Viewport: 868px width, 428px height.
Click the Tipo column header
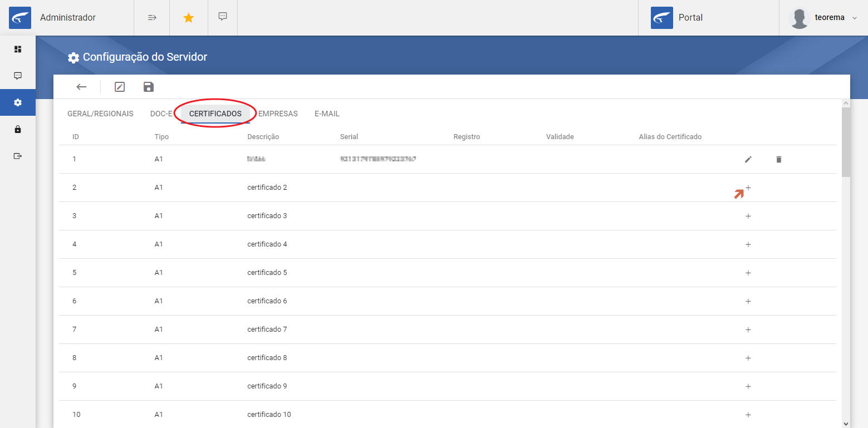[161, 137]
